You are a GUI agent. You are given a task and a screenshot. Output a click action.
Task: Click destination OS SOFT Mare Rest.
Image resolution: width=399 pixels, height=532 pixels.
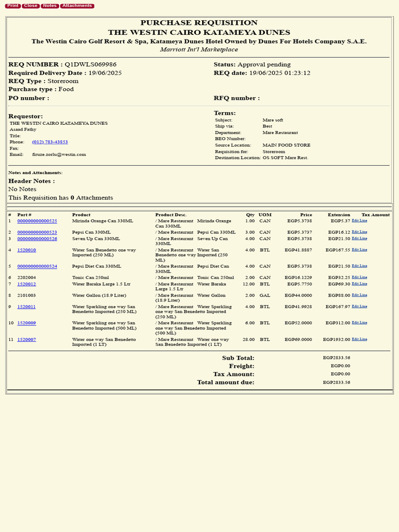(x=285, y=158)
